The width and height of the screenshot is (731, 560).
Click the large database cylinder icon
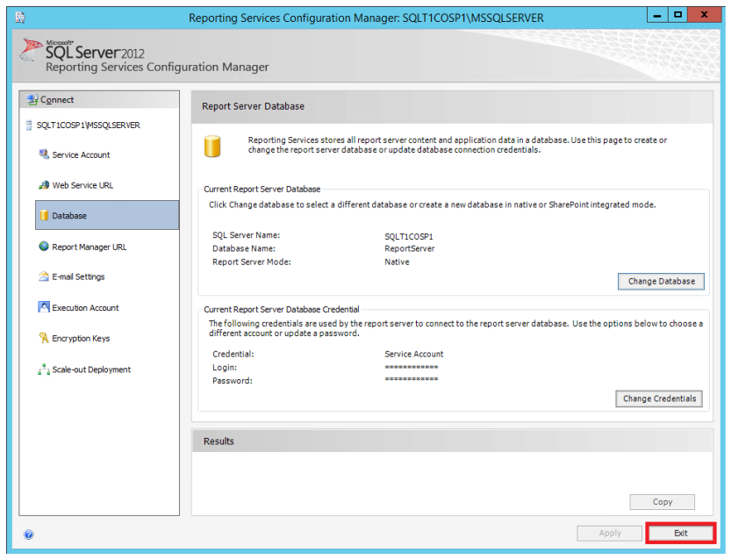(212, 146)
